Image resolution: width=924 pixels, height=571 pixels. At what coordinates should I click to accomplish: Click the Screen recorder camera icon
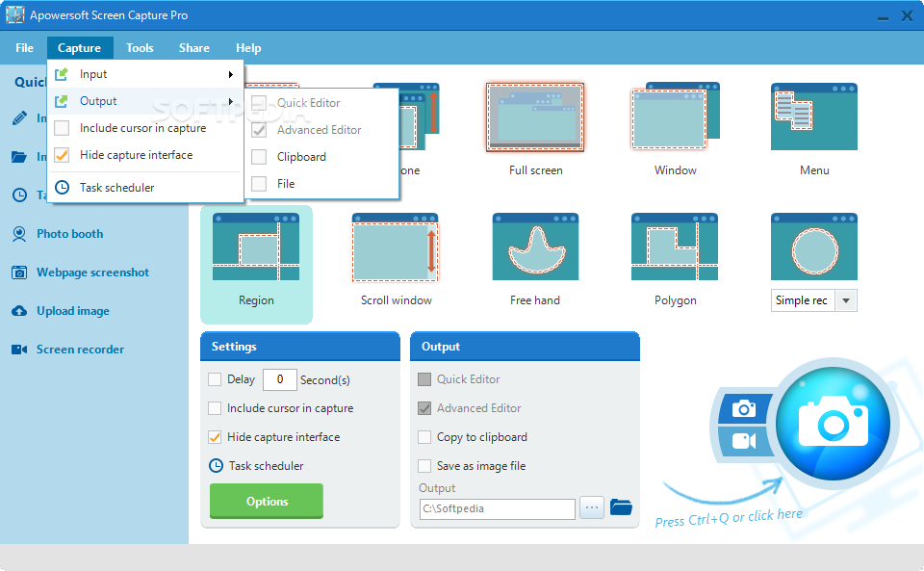pyautogui.click(x=19, y=350)
